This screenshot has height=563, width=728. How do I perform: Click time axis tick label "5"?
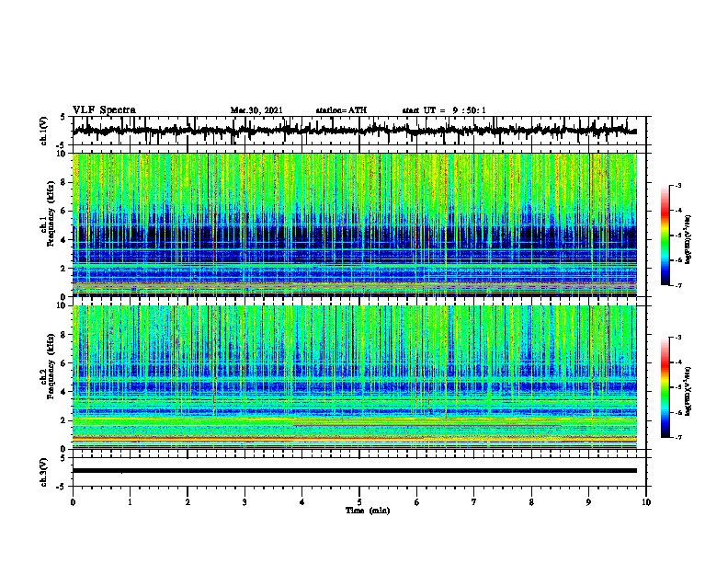coord(359,502)
